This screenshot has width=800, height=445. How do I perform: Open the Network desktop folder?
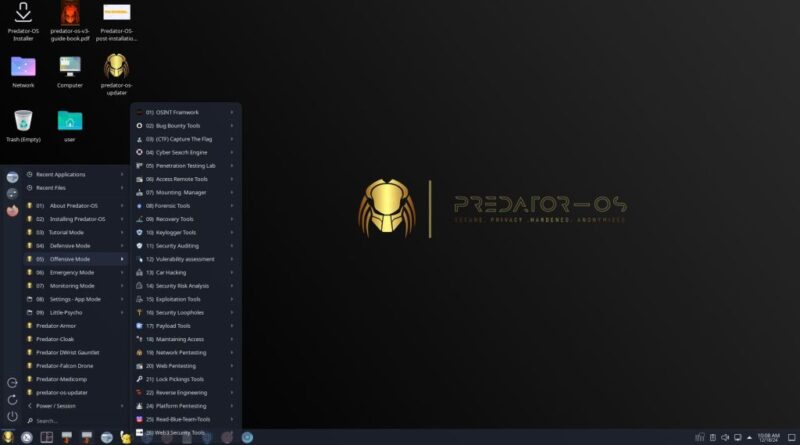click(x=23, y=72)
